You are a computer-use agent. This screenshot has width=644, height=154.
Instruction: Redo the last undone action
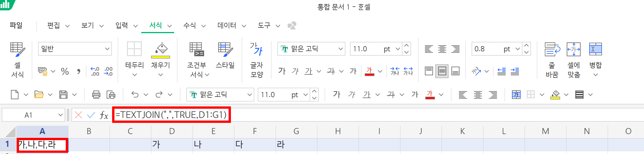pos(159,95)
